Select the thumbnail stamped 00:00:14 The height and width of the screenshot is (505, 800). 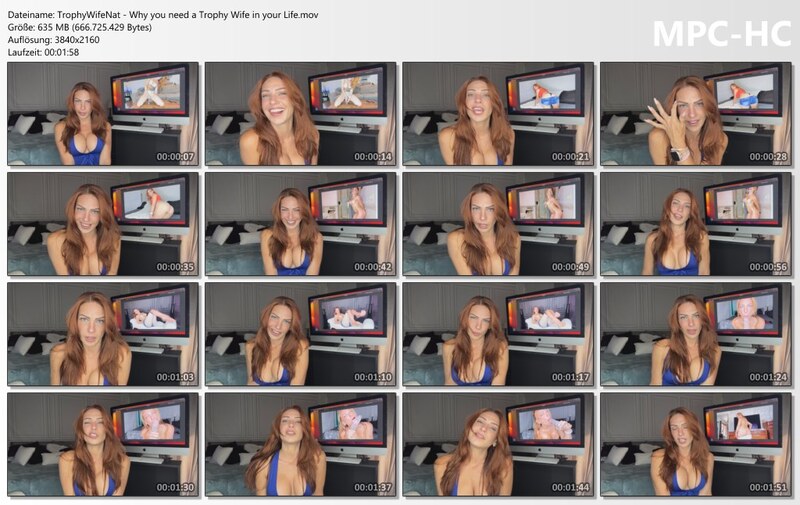[301, 114]
